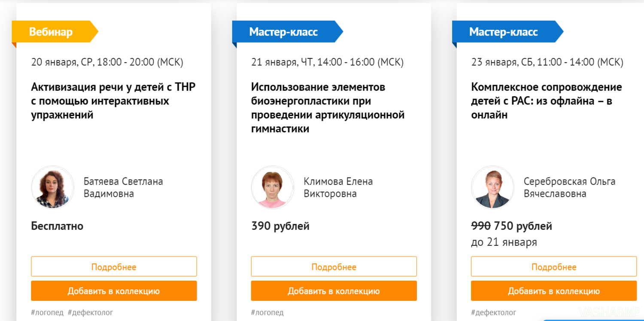Open the title Активизация речи у детей с ТНР
644x321 pixels.
coord(113,101)
